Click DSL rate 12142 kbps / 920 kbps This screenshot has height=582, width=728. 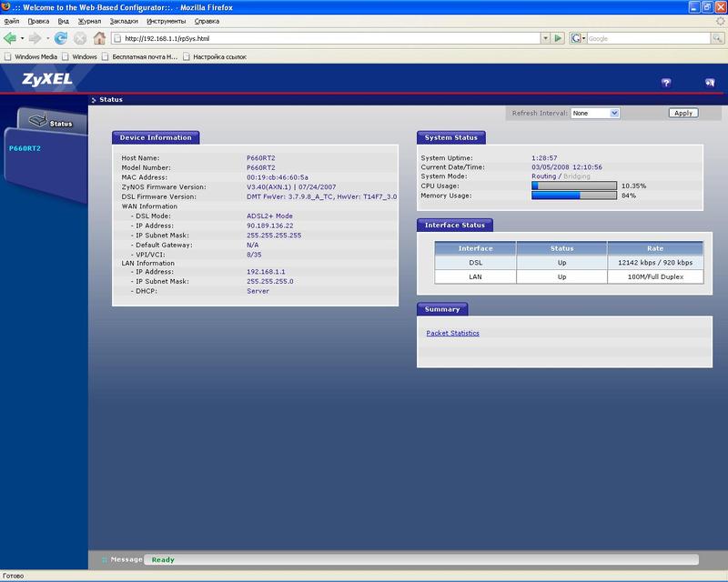655,263
